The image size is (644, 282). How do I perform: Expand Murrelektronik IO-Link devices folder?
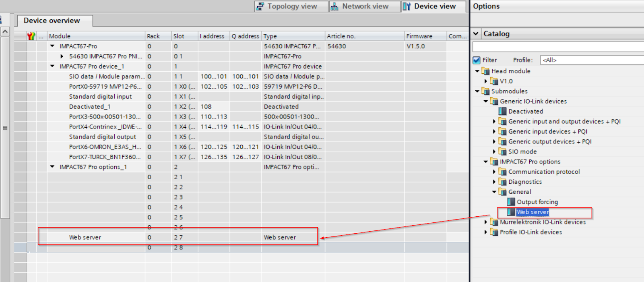pyautogui.click(x=486, y=222)
